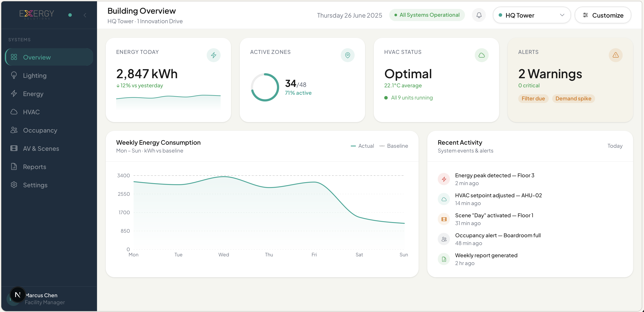Collapse the sidebar with the chevron arrow
Image resolution: width=644 pixels, height=312 pixels.
(x=85, y=15)
